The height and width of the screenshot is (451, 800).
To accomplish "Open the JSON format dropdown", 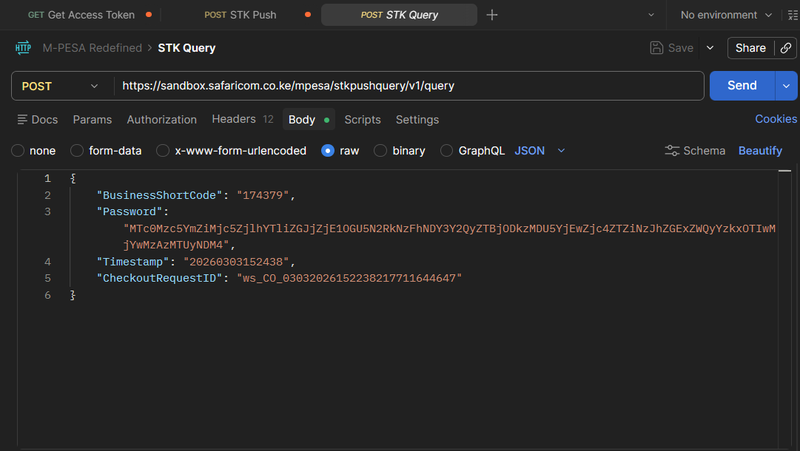I will 540,151.
